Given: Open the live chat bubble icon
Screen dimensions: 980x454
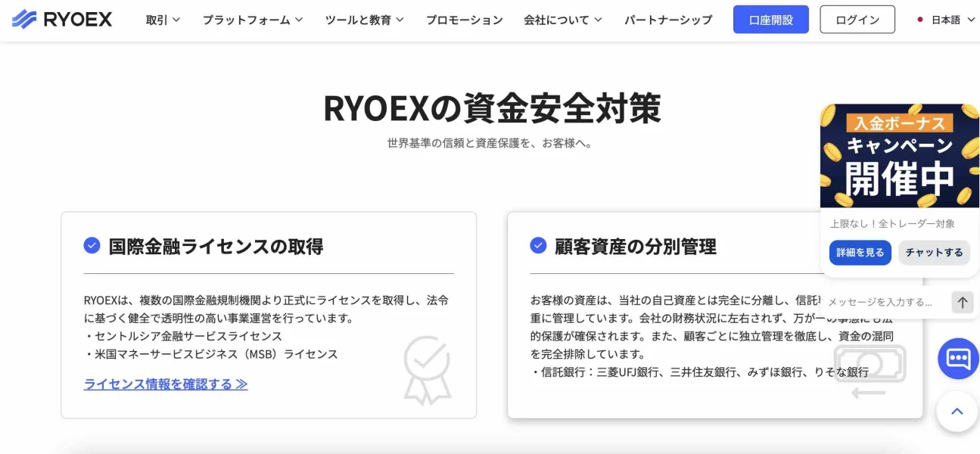Looking at the screenshot, I should tap(958, 359).
